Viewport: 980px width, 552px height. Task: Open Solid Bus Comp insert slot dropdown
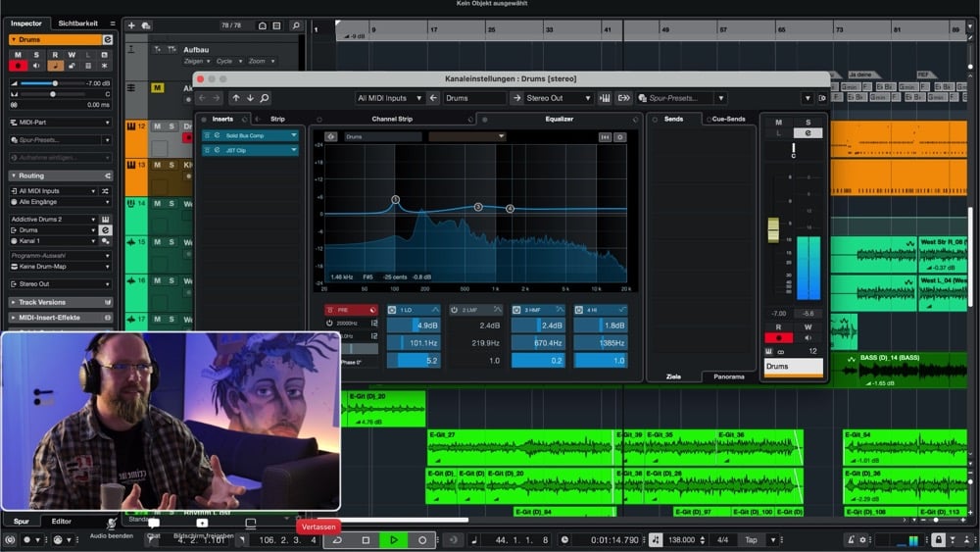click(x=294, y=135)
